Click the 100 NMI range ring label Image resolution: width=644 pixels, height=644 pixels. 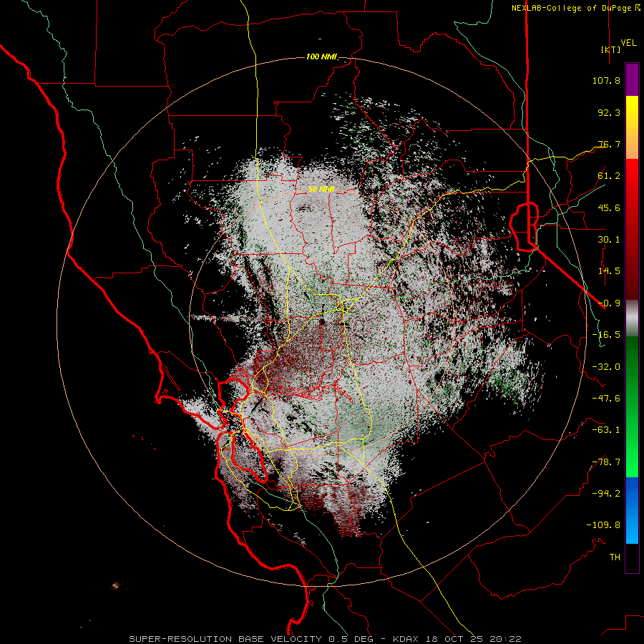(321, 57)
